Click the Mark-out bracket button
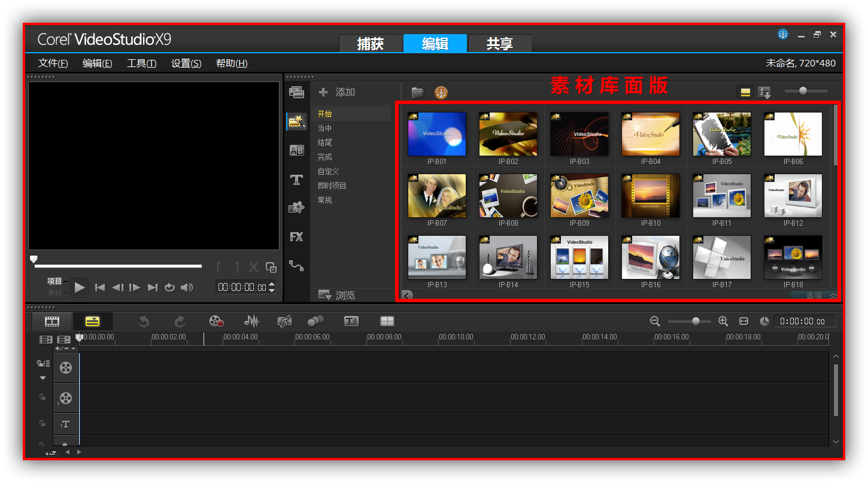This screenshot has width=868, height=483. pos(236,268)
